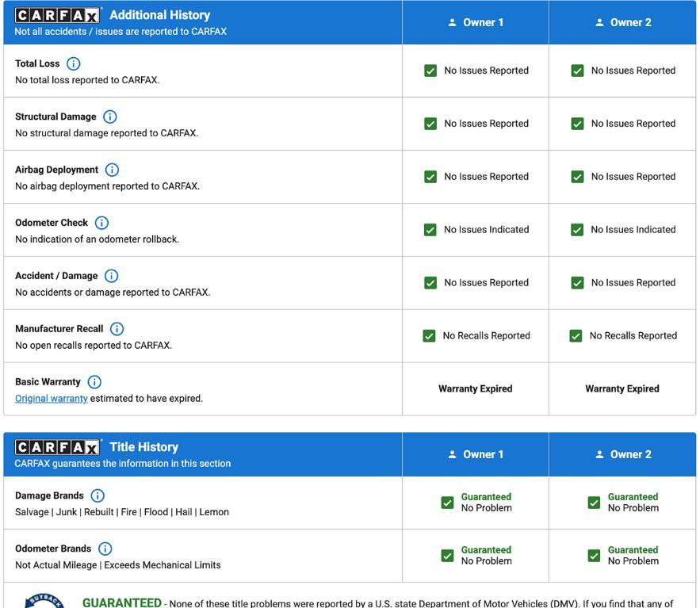Viewport: 700px width, 608px height.
Task: Click 'Not Actual Mileage | Exceeds Mechanical Limits' text
Action: [118, 566]
